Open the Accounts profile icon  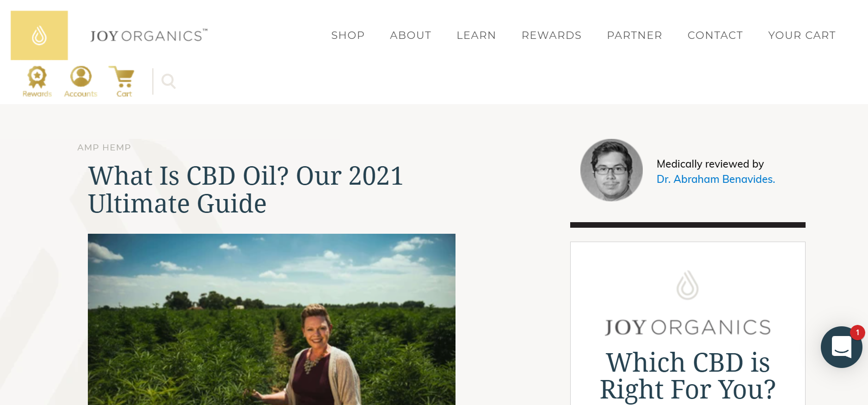[81, 82]
